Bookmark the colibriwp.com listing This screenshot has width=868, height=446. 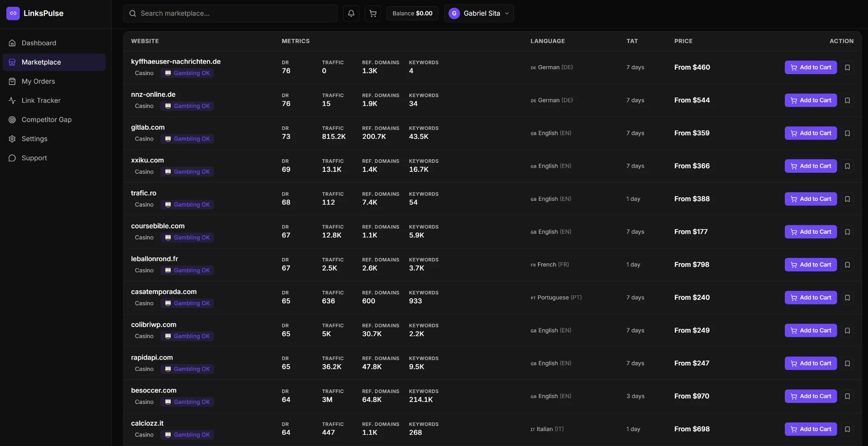coord(848,331)
